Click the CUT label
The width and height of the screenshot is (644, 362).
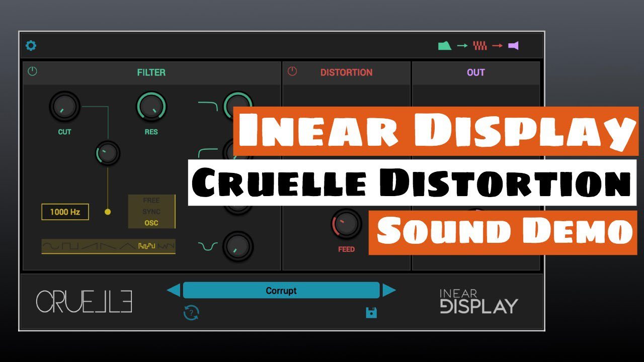(64, 132)
